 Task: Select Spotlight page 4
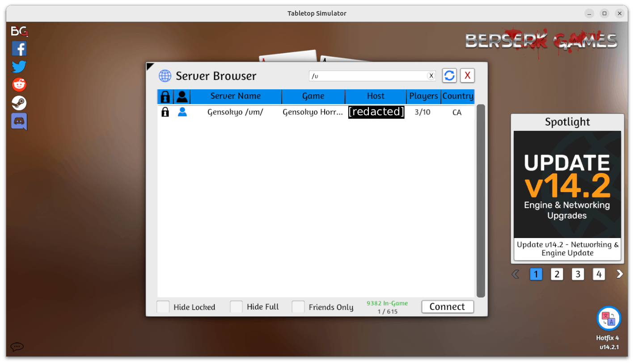(599, 274)
